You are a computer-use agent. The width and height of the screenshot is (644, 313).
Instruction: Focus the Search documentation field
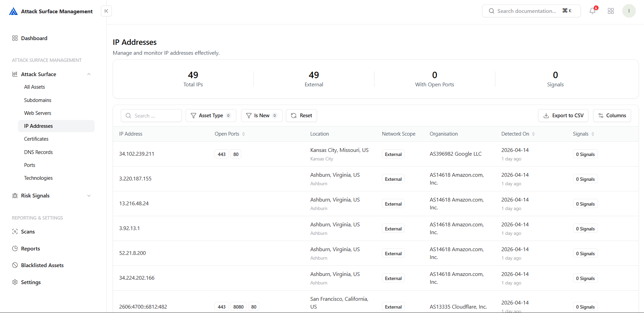tap(531, 11)
